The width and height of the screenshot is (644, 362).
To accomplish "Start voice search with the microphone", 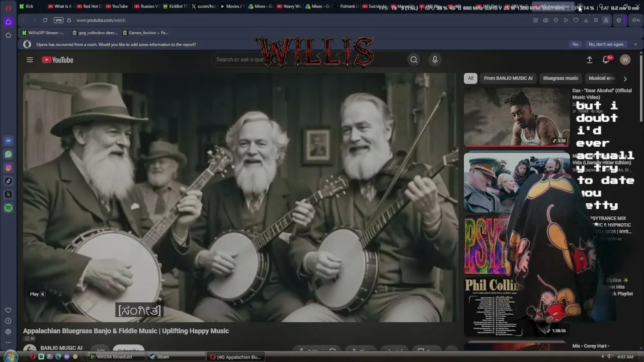I will 435,59.
